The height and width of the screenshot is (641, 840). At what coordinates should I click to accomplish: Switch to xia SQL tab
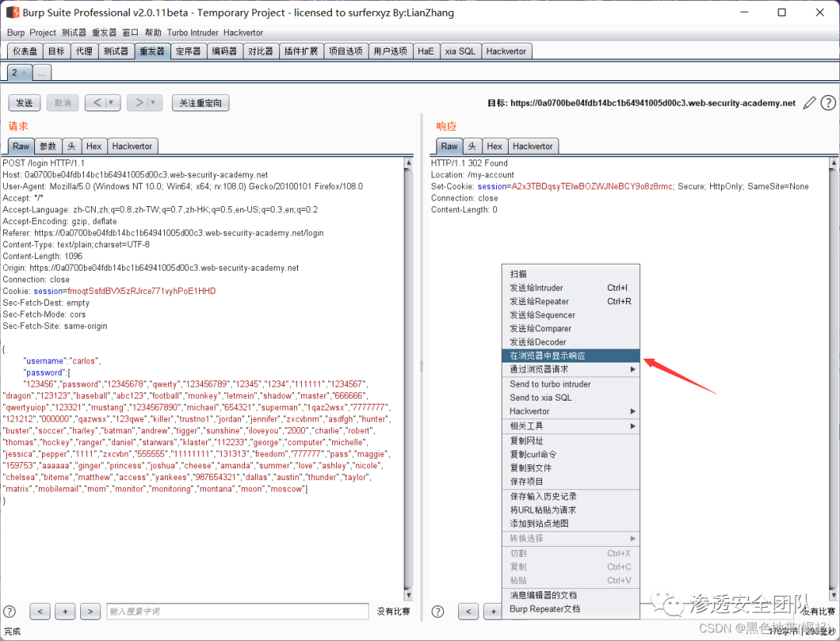460,51
